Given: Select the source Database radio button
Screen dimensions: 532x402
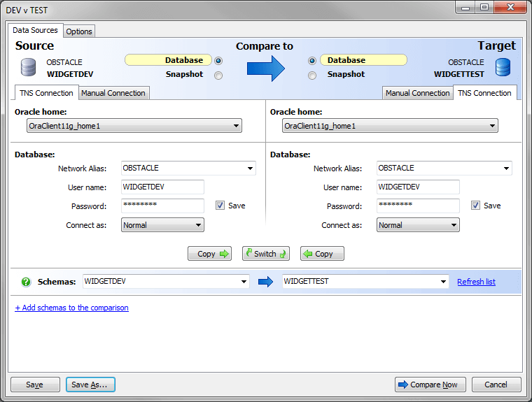Looking at the screenshot, I should tap(218, 61).
